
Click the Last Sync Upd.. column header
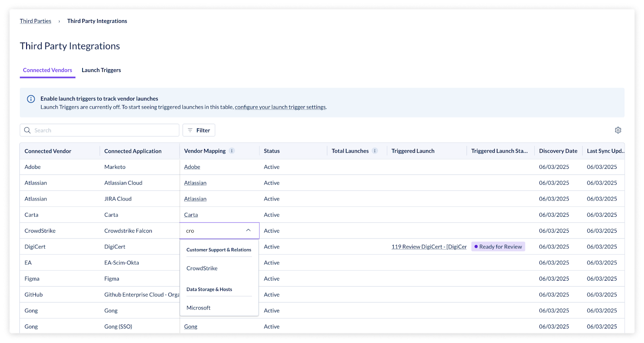(x=605, y=151)
